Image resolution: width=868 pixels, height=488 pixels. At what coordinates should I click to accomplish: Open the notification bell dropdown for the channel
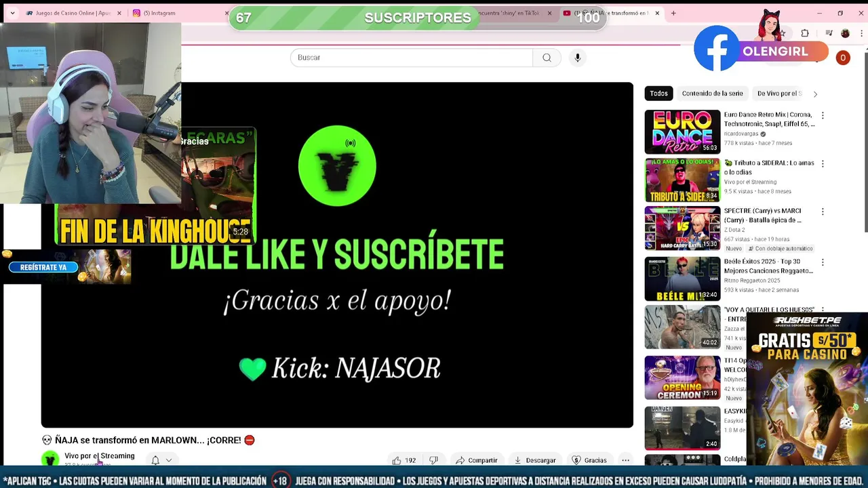point(161,460)
